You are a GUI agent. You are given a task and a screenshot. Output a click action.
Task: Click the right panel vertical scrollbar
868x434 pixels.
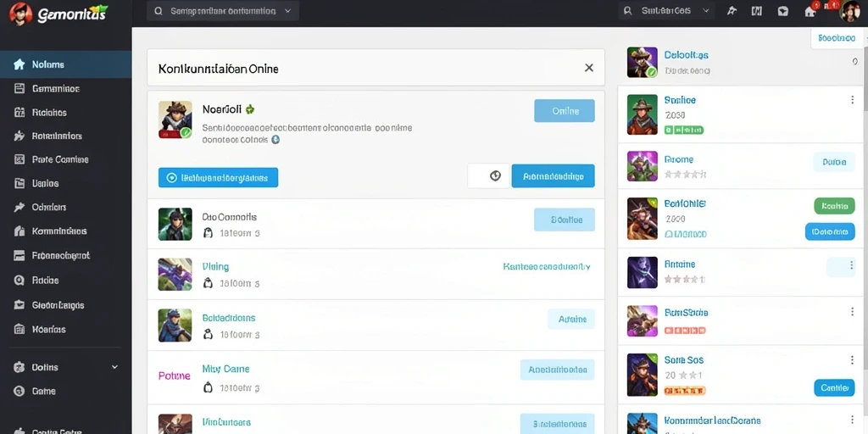pyautogui.click(x=865, y=210)
